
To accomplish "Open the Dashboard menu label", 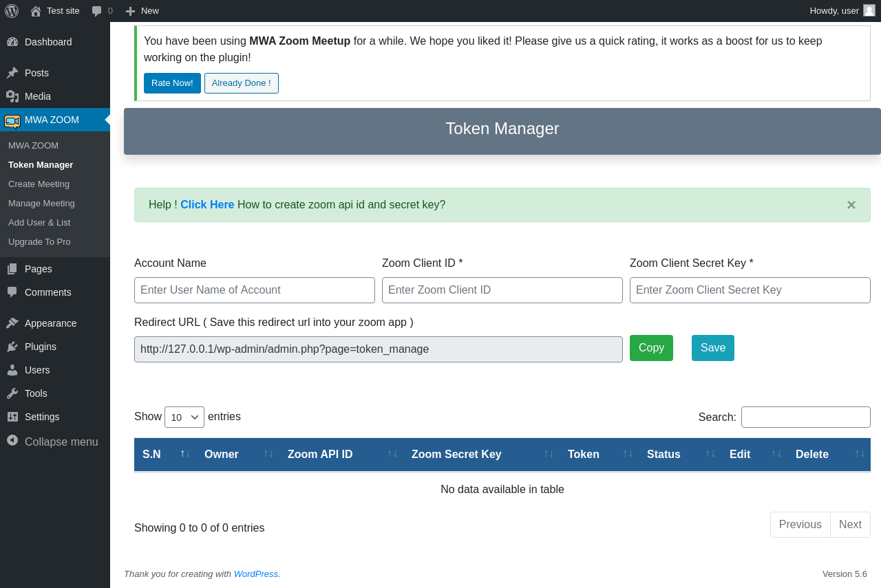I will [48, 42].
